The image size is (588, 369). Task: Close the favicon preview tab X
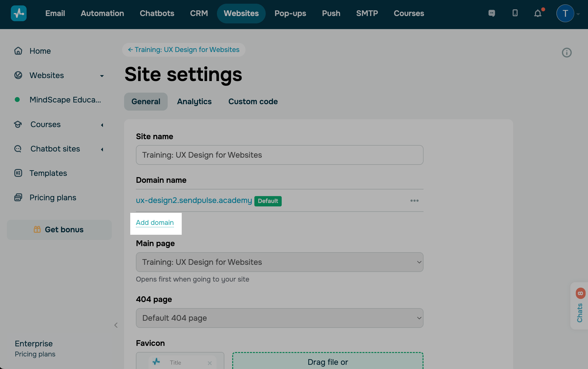210,363
